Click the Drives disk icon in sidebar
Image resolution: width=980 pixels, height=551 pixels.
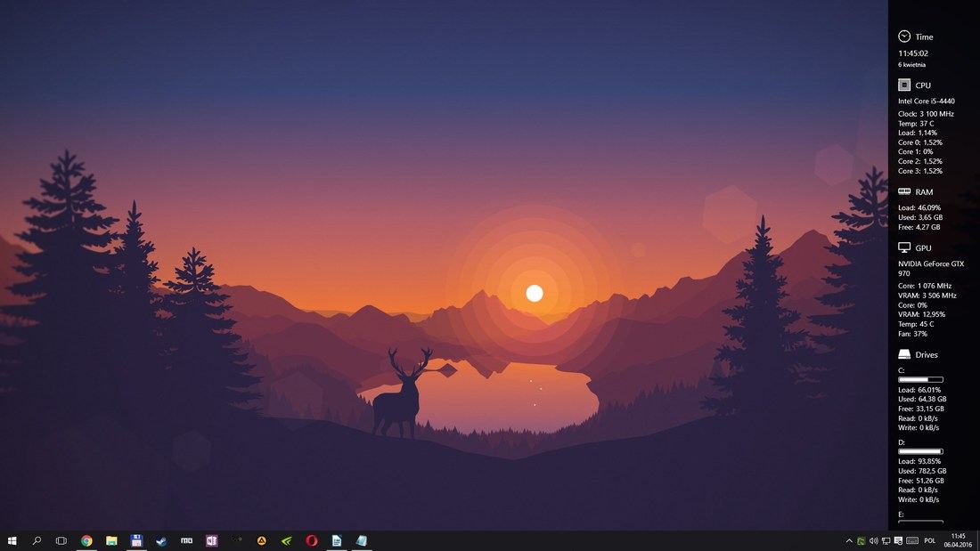pos(904,354)
